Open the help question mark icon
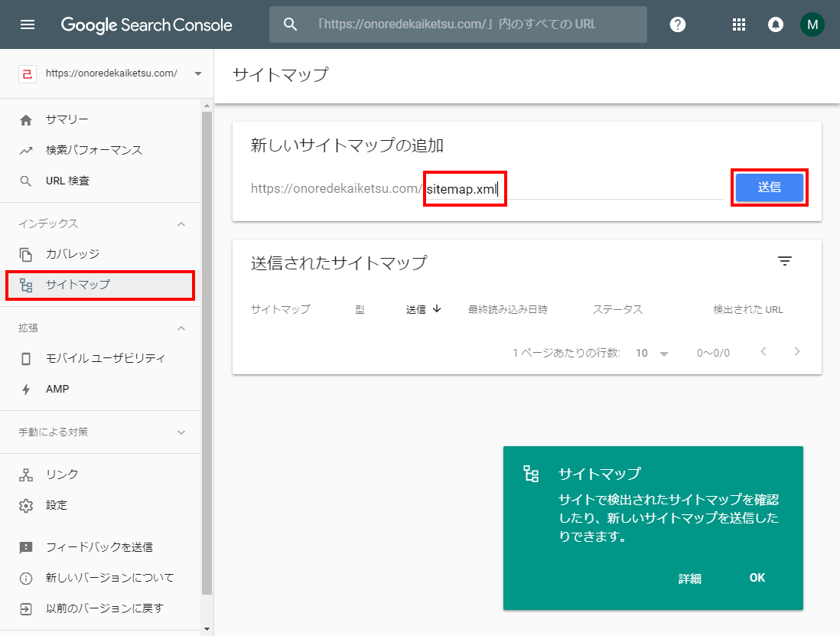 coord(678,24)
